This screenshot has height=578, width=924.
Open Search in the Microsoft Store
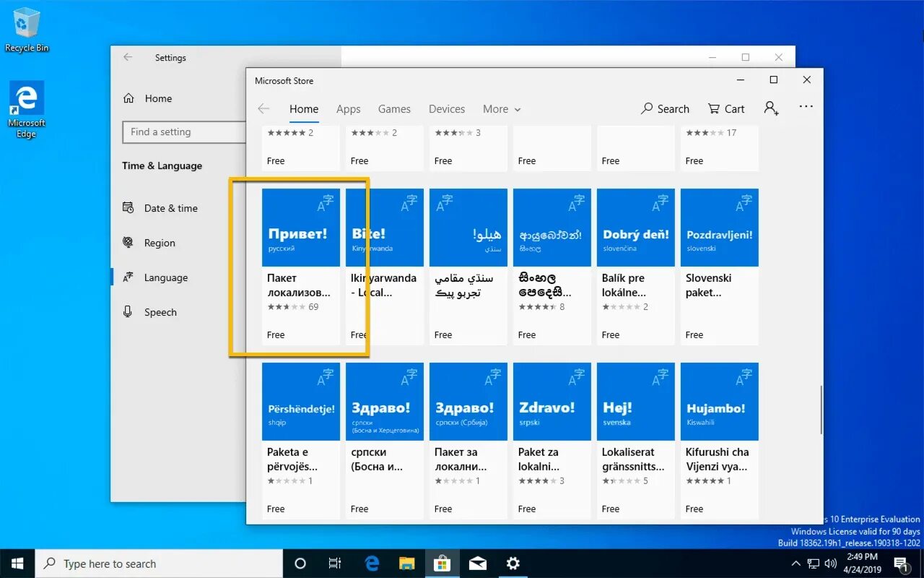[x=665, y=109]
